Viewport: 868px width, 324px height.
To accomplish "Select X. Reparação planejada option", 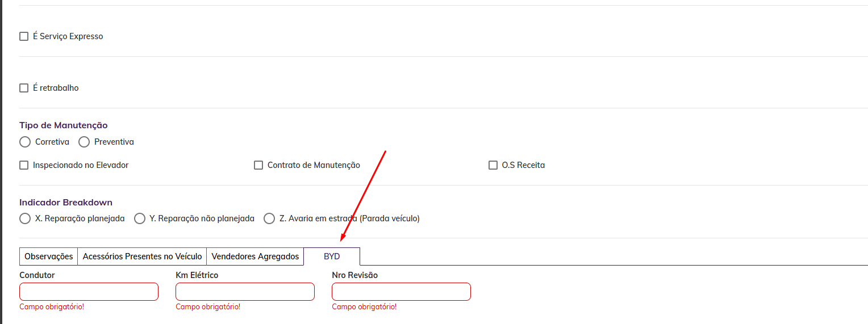I will tap(25, 218).
